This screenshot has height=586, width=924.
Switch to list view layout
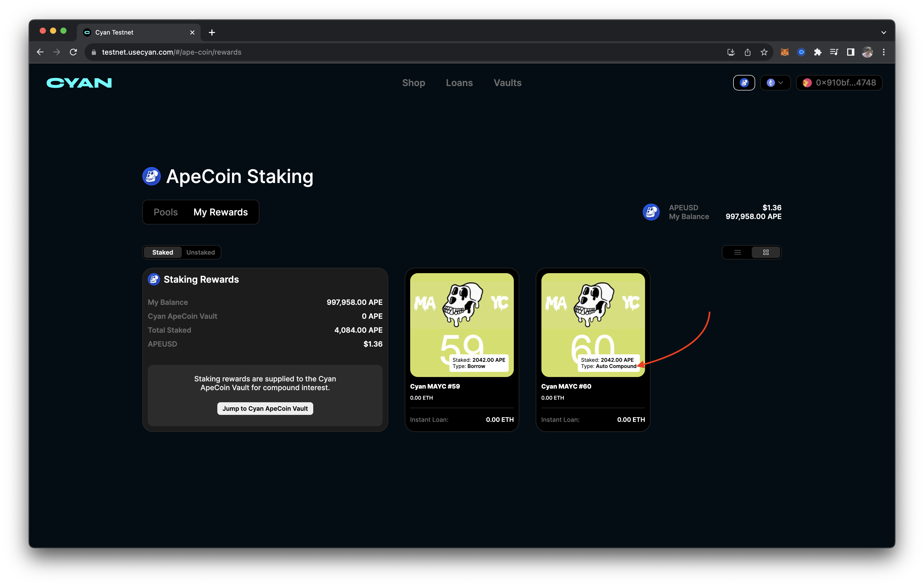(737, 252)
